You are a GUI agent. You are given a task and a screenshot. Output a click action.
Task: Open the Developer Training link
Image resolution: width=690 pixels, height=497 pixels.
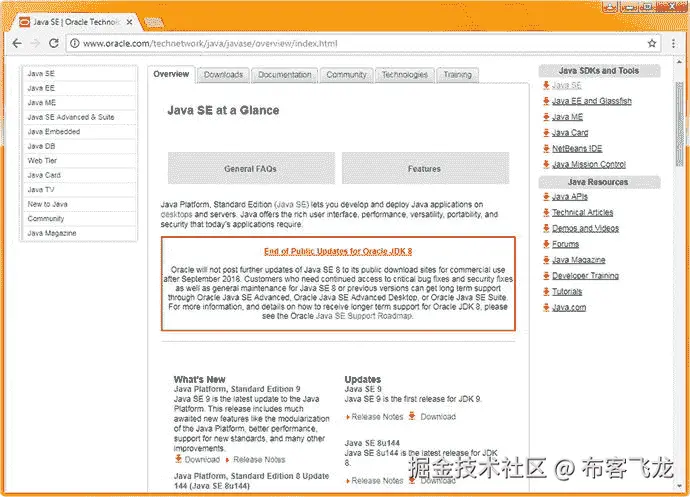point(585,276)
